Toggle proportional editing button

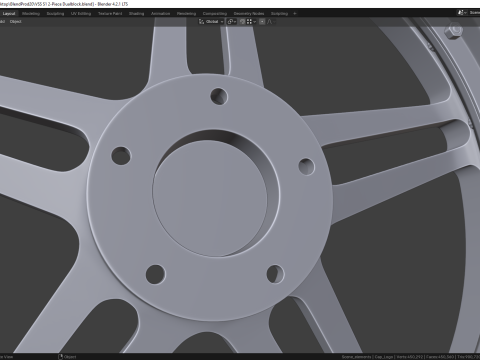coord(262,22)
